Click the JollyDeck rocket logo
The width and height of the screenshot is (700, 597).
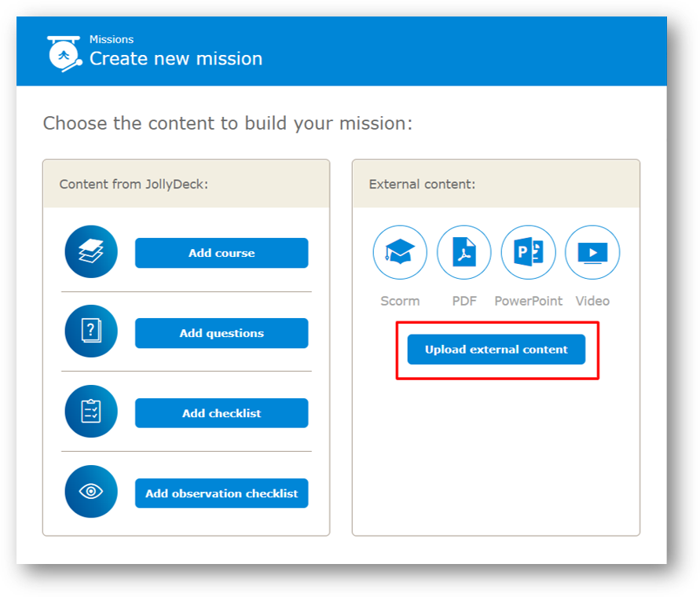63,51
